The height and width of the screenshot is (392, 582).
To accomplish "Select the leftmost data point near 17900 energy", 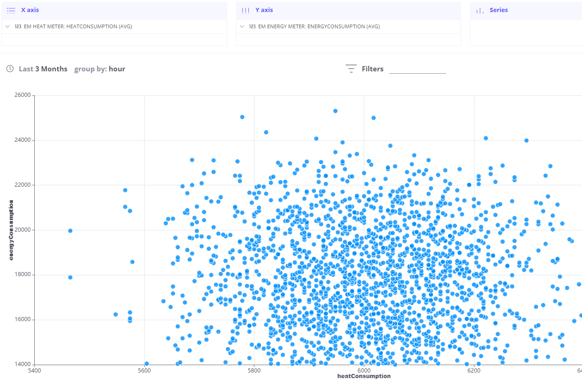I will pos(70,278).
